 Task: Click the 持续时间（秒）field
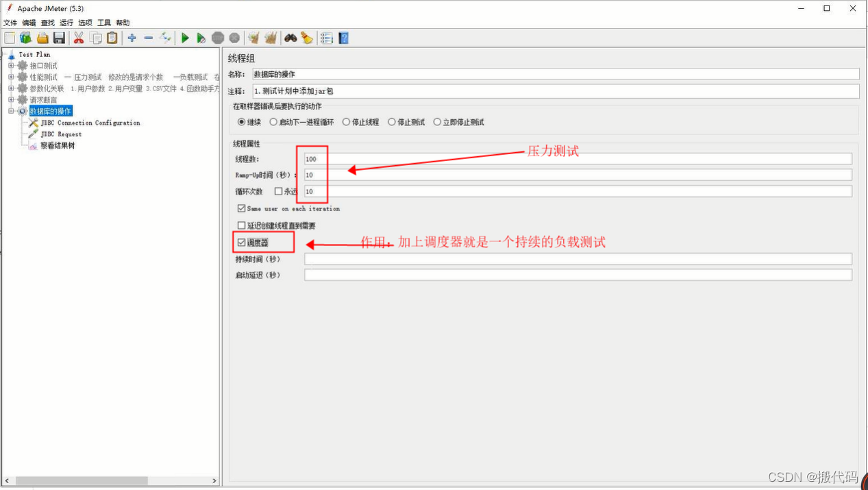[578, 259]
